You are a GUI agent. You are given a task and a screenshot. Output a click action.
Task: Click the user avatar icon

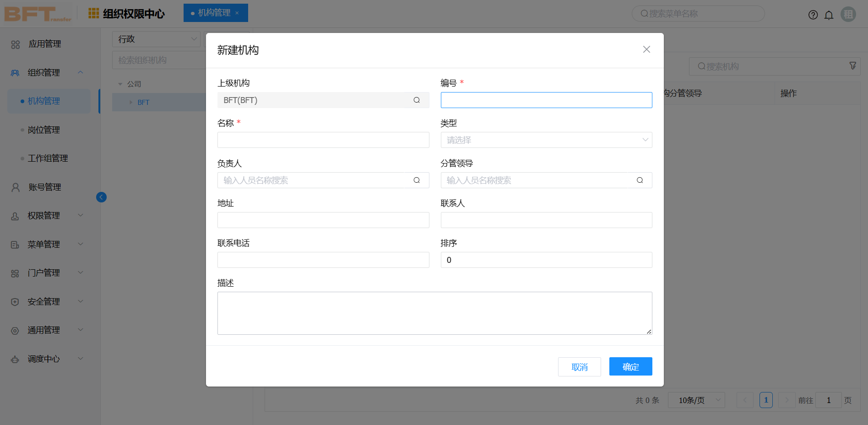point(848,15)
